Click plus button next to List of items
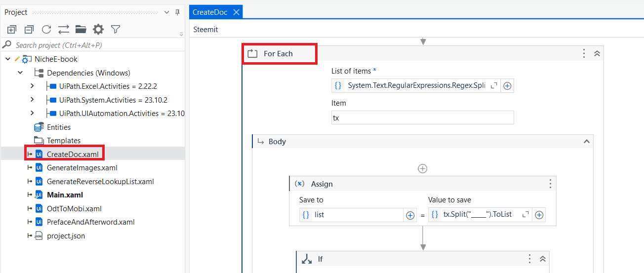 507,85
